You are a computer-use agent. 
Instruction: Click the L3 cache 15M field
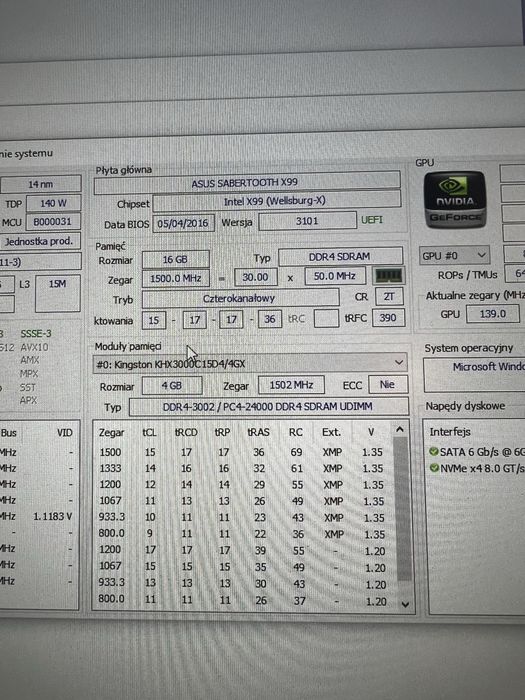click(58, 293)
